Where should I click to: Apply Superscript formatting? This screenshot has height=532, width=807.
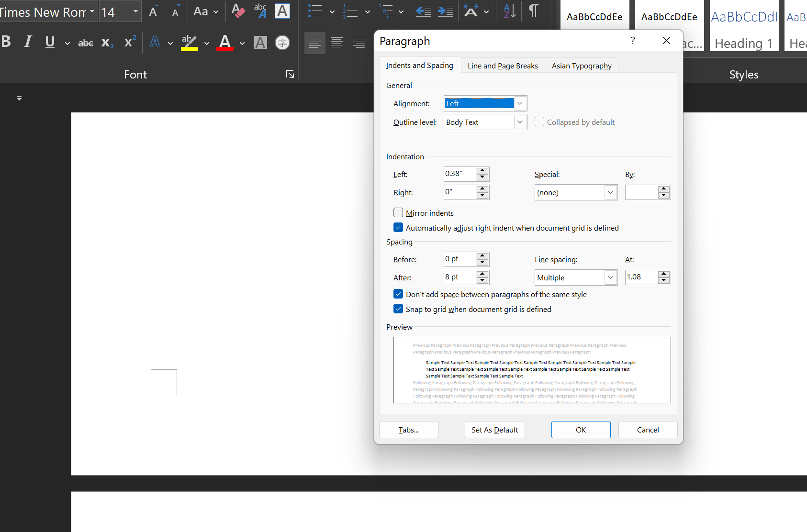coord(130,42)
